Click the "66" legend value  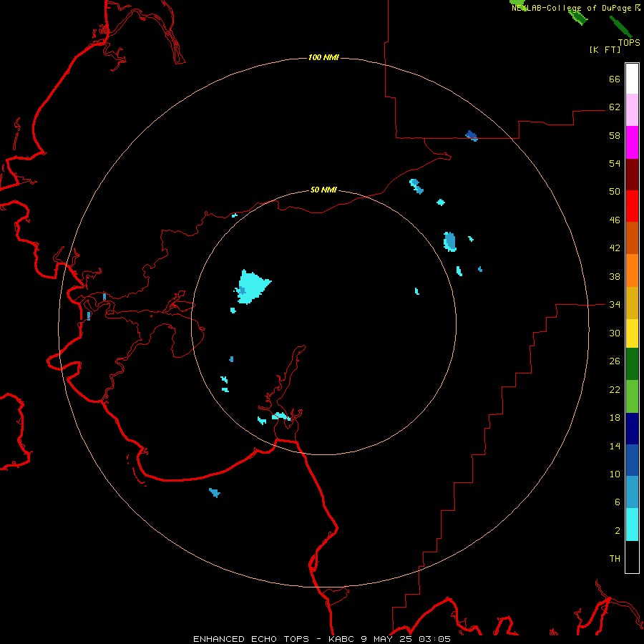tap(615, 79)
